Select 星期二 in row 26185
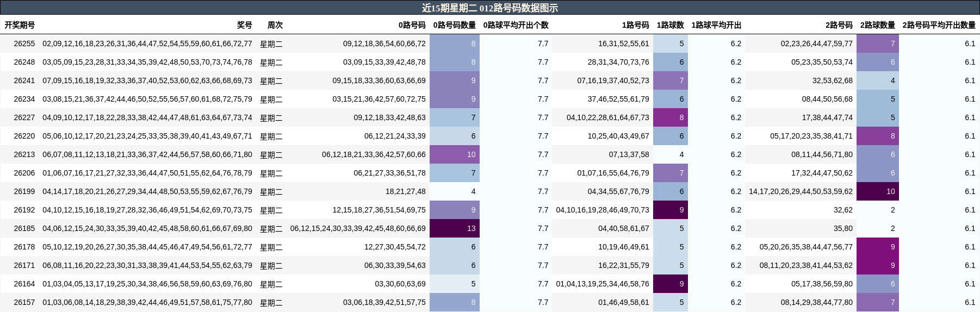This screenshot has height=312, width=980. (271, 229)
